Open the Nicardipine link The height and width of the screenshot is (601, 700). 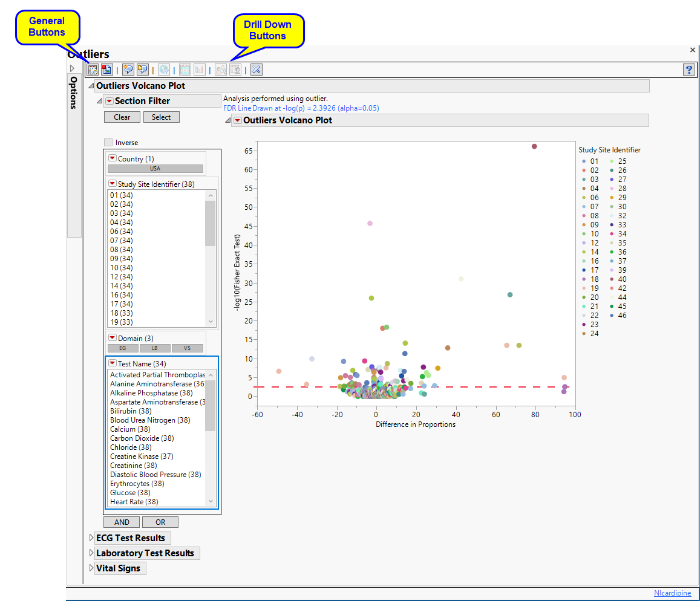(x=672, y=593)
